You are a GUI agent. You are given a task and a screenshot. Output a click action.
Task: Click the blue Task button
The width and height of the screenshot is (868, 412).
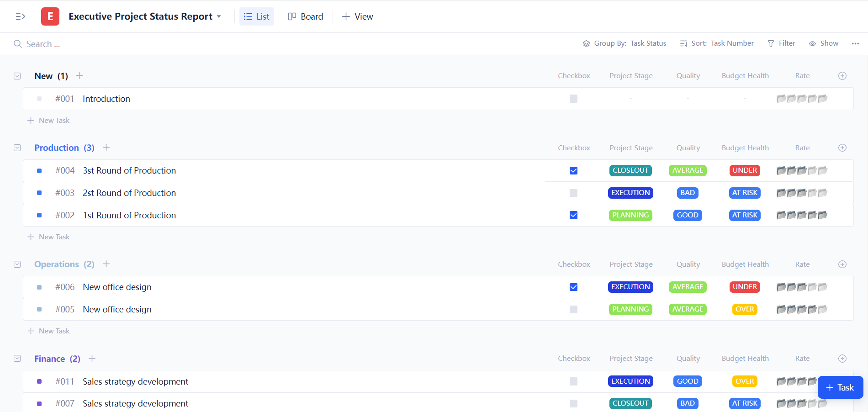[x=840, y=387]
